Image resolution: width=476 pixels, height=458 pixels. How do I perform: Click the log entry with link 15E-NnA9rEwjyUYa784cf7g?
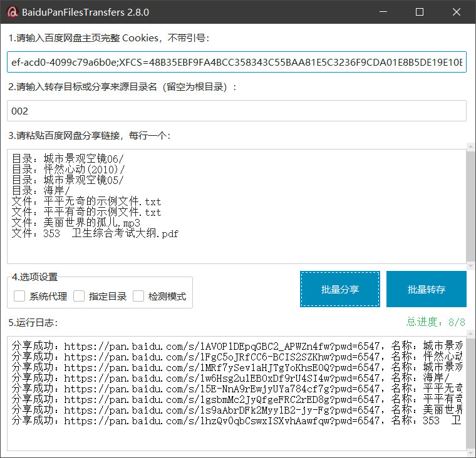[x=237, y=389]
